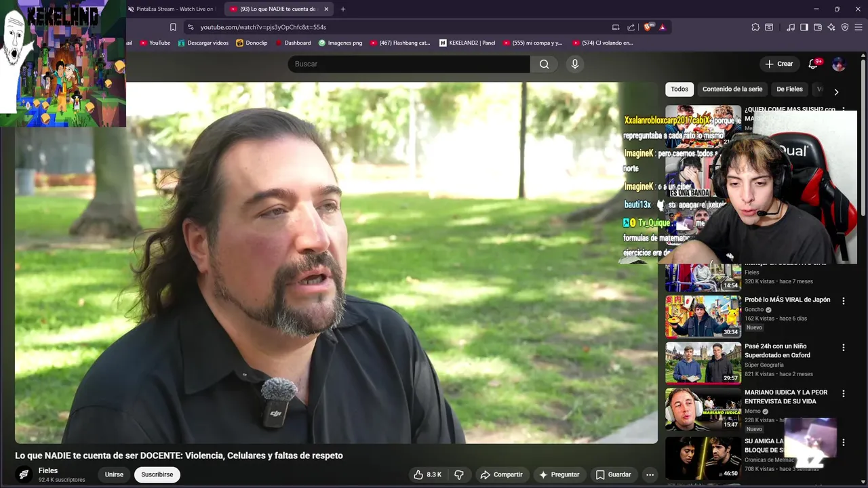
Task: Toggle the browser sidebar panel icon
Action: pos(804,27)
